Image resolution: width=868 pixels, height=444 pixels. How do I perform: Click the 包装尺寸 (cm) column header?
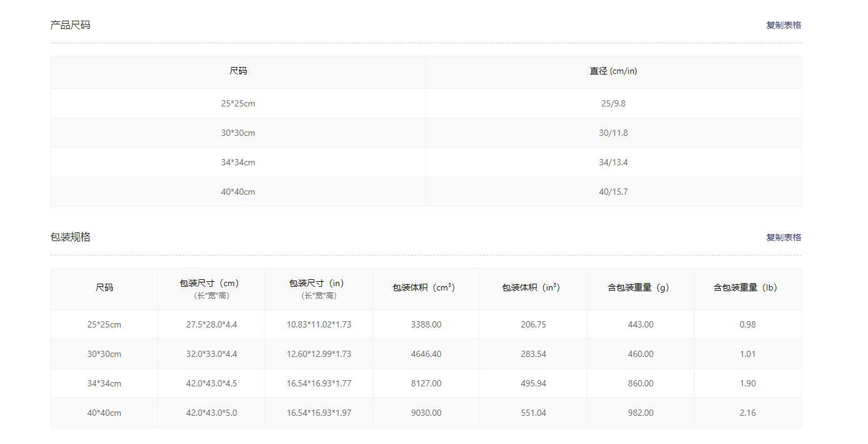pyautogui.click(x=212, y=289)
